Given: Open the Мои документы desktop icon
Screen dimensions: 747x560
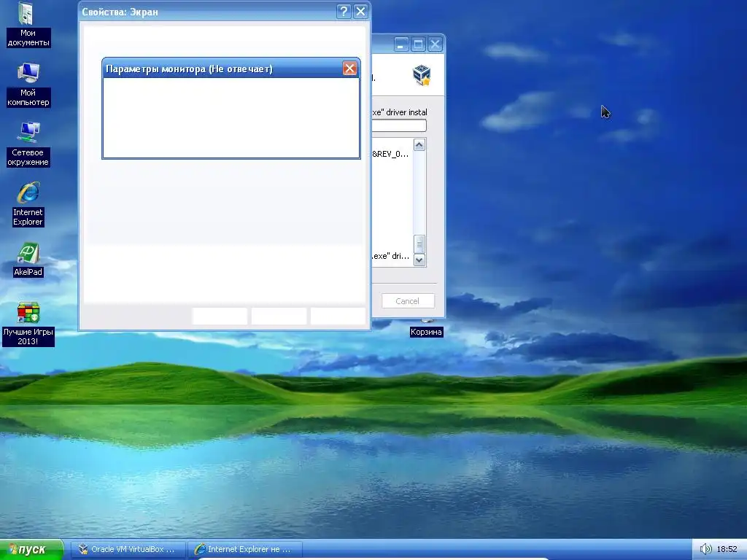Looking at the screenshot, I should click(28, 26).
